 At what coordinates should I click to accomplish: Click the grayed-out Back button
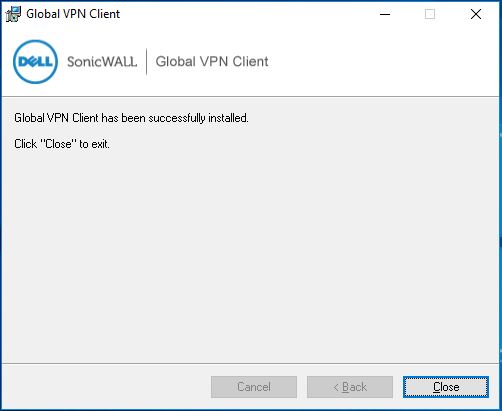tap(350, 387)
